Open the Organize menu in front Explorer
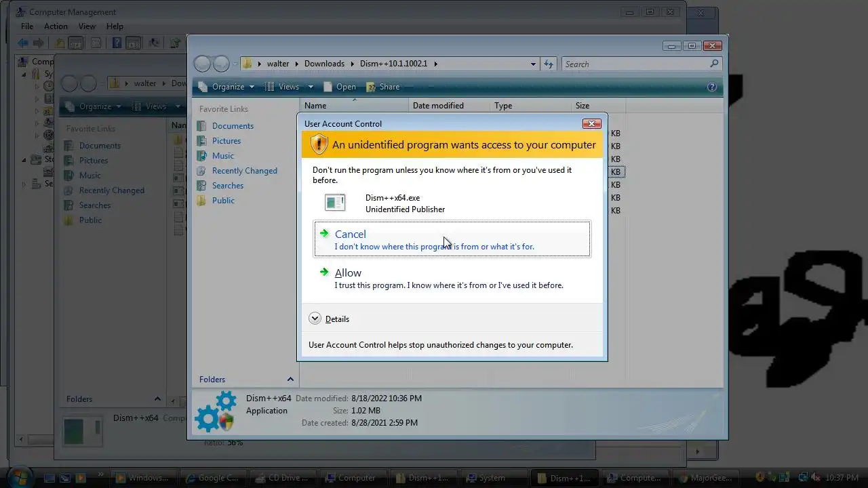The image size is (868, 488). click(x=226, y=87)
